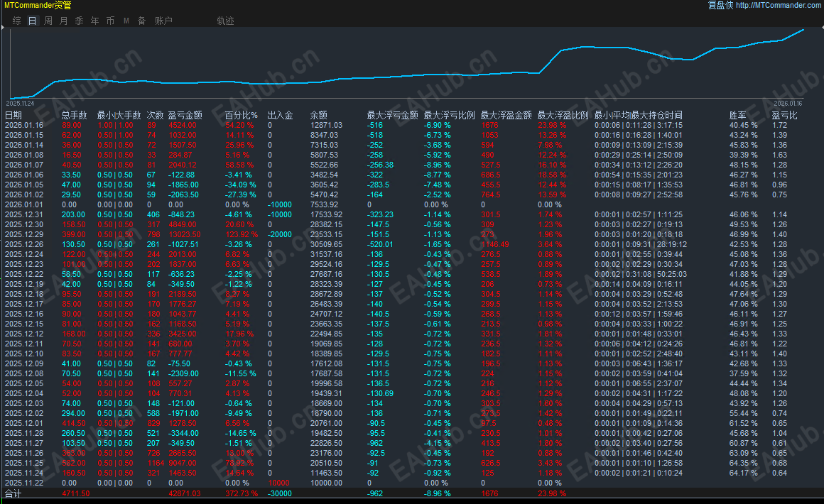Image resolution: width=824 pixels, height=504 pixels.
Task: Click the 2025.11.24 chart start date label
Action: pos(21,104)
